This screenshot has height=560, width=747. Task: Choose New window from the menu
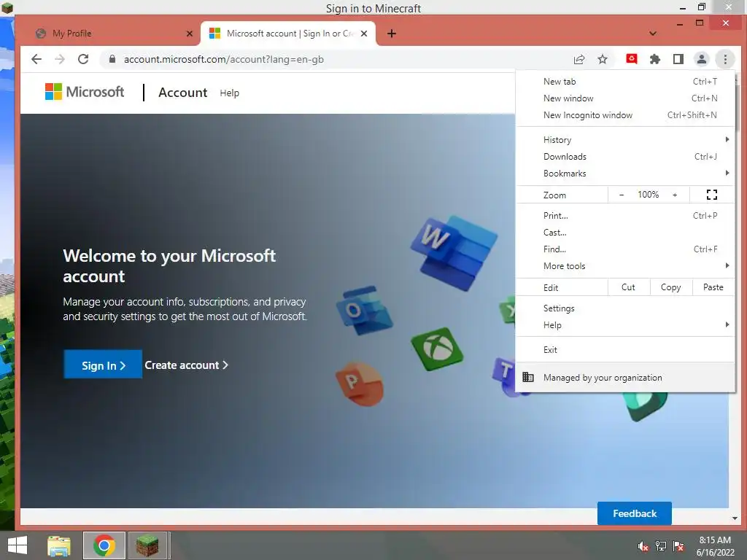click(x=625, y=98)
